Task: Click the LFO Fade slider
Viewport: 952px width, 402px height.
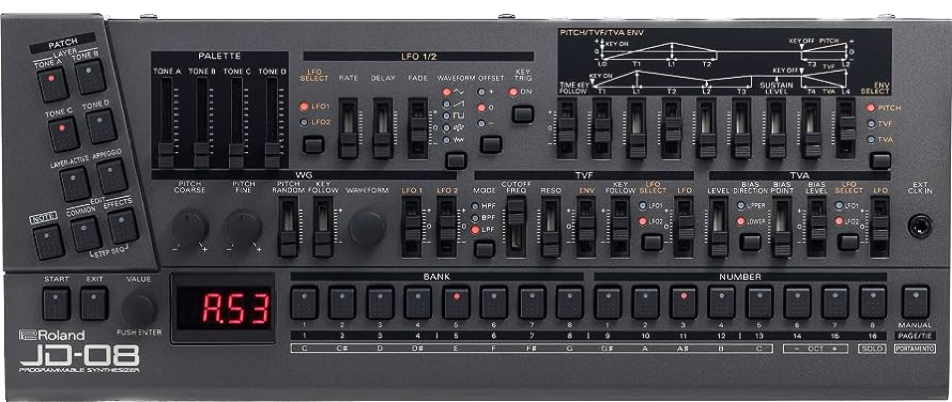Action: pos(418,129)
